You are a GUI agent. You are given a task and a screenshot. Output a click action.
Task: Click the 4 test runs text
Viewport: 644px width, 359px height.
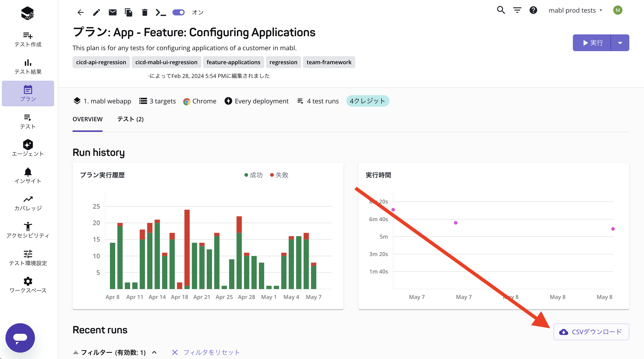click(x=323, y=101)
